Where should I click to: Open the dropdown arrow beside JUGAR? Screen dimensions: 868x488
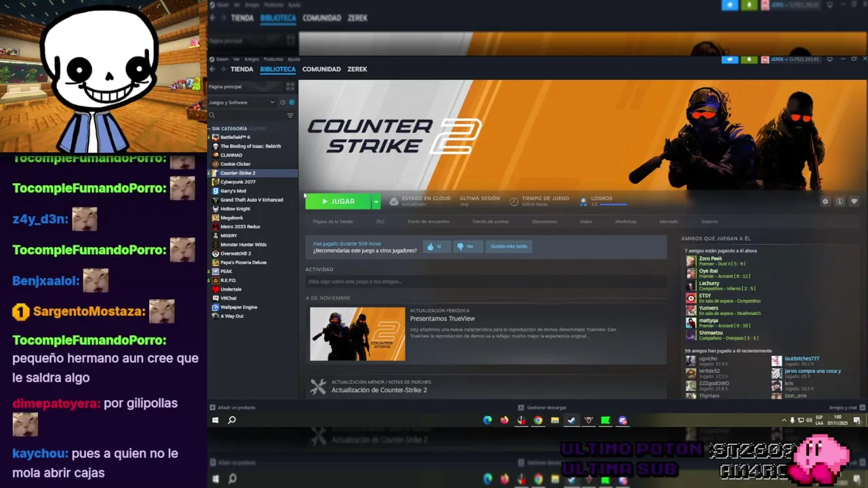376,201
